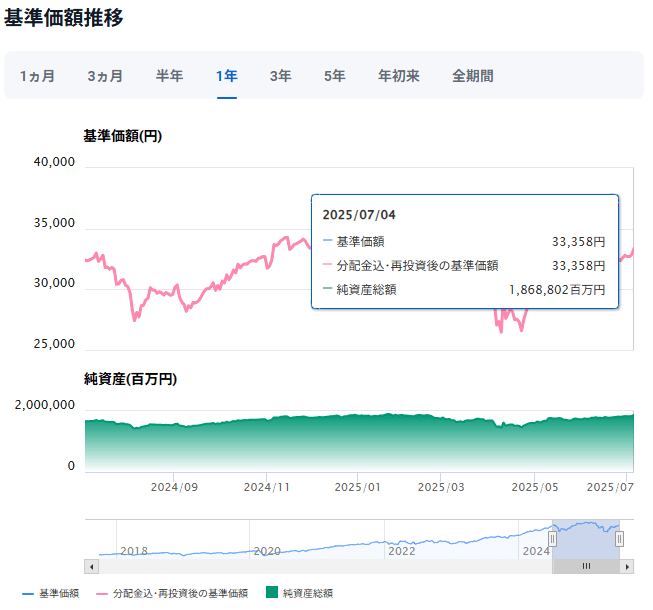The width and height of the screenshot is (653, 610).
Task: Click the 2025/07/04 tooltip date
Action: pos(359,215)
